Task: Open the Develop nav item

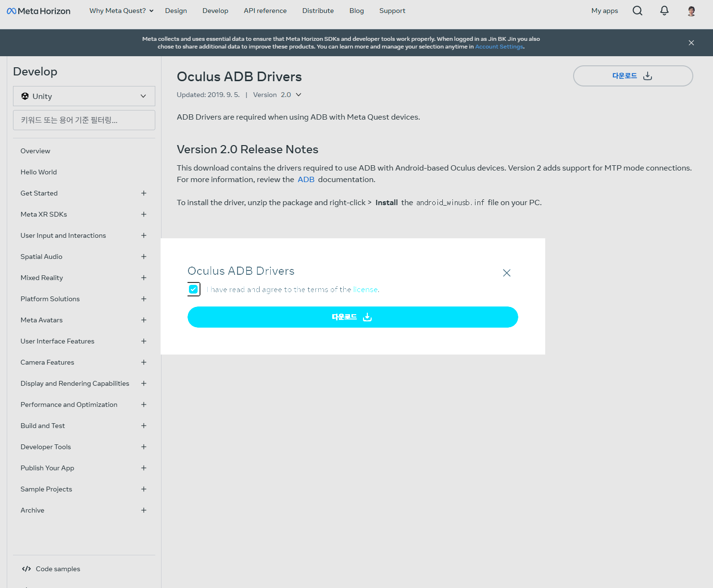Action: (x=215, y=11)
